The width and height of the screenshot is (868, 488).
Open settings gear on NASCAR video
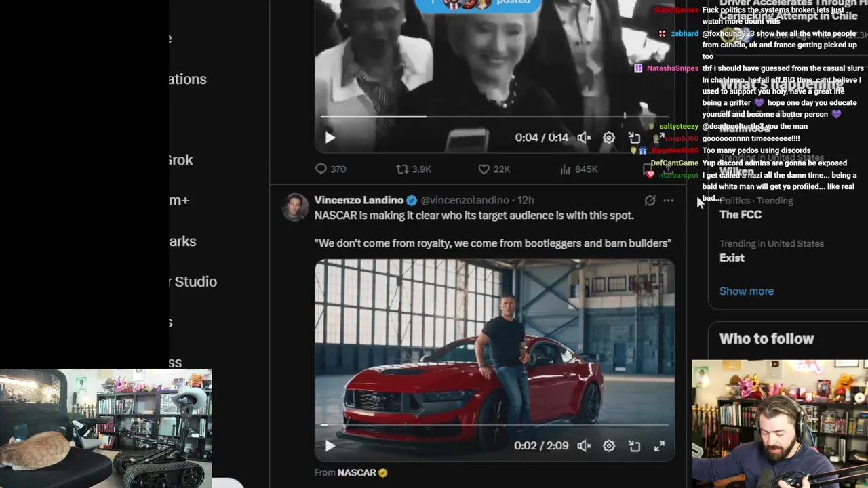pyautogui.click(x=609, y=446)
